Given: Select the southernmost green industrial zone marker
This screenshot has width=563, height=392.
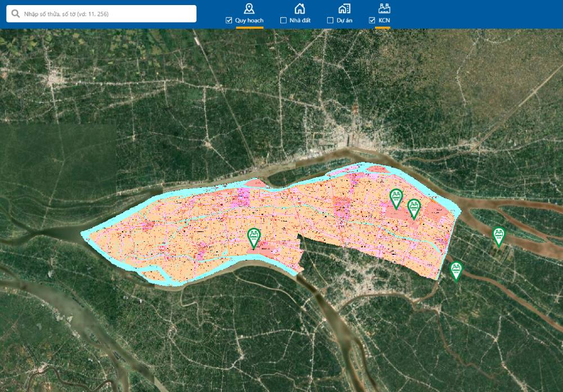Looking at the screenshot, I should pyautogui.click(x=456, y=270).
